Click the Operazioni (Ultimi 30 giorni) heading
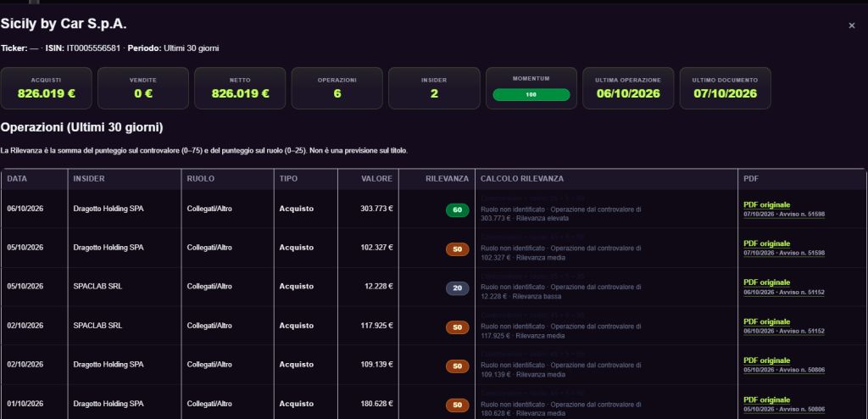The height and width of the screenshot is (419, 868). pos(81,127)
